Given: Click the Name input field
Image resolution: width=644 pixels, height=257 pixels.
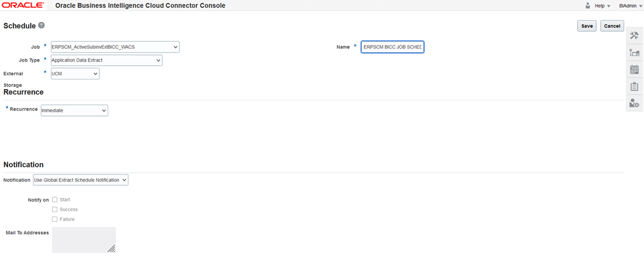Looking at the screenshot, I should click(392, 47).
